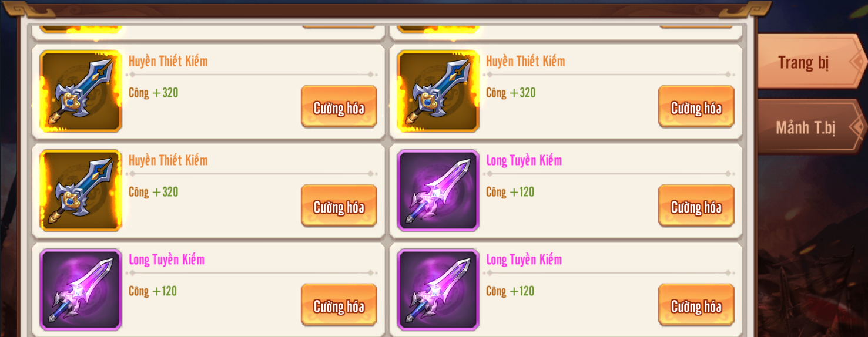Tap the upper-left Huyền Thiết Kiếm sword icon
This screenshot has height=337, width=868.
tap(81, 91)
